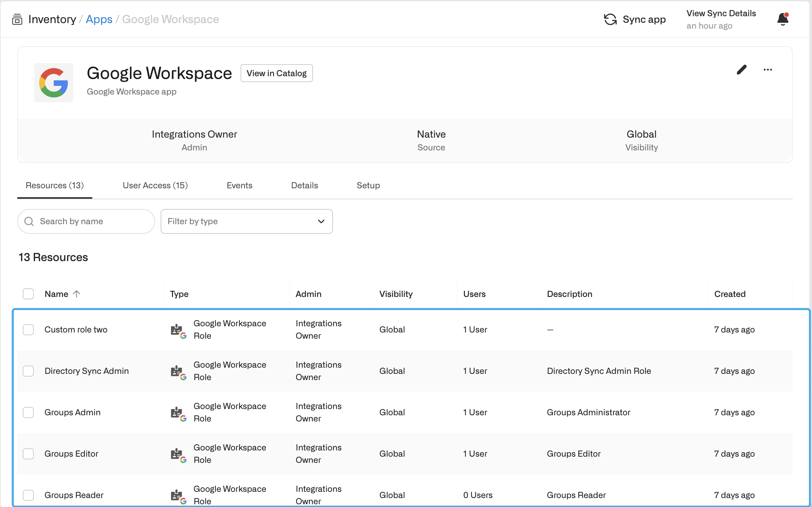
Task: Open the Filter by type dropdown
Action: point(247,221)
